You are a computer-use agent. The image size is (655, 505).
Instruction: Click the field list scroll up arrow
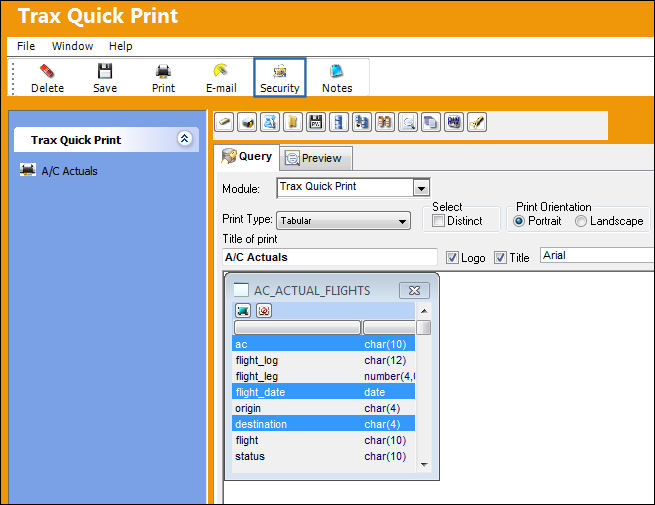[424, 311]
